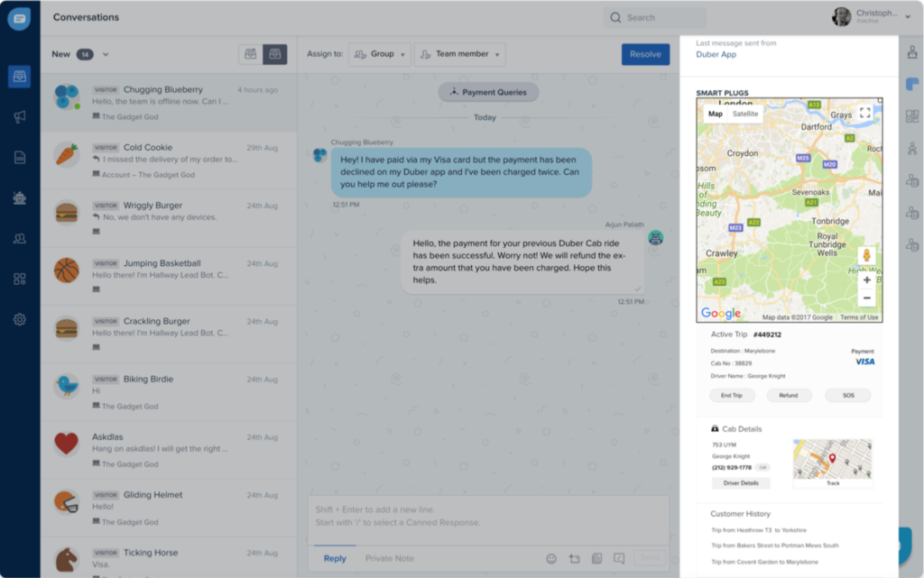This screenshot has height=578, width=924.
Task: Zoom in on the map
Action: [866, 280]
